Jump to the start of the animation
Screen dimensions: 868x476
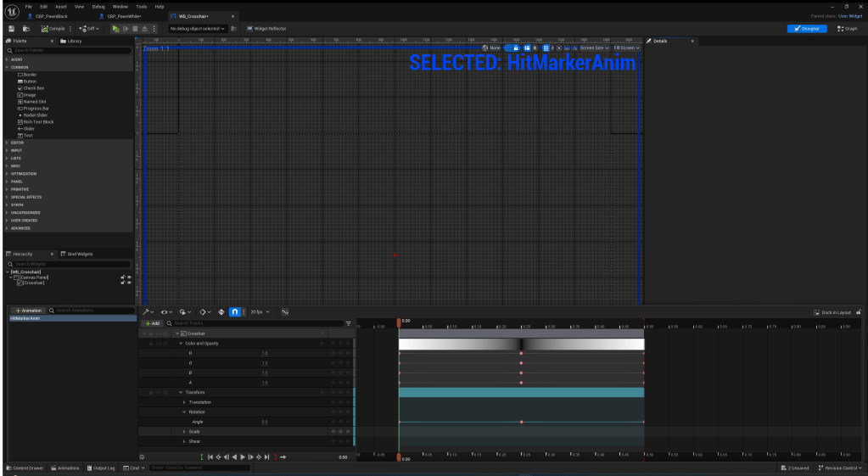(210, 456)
